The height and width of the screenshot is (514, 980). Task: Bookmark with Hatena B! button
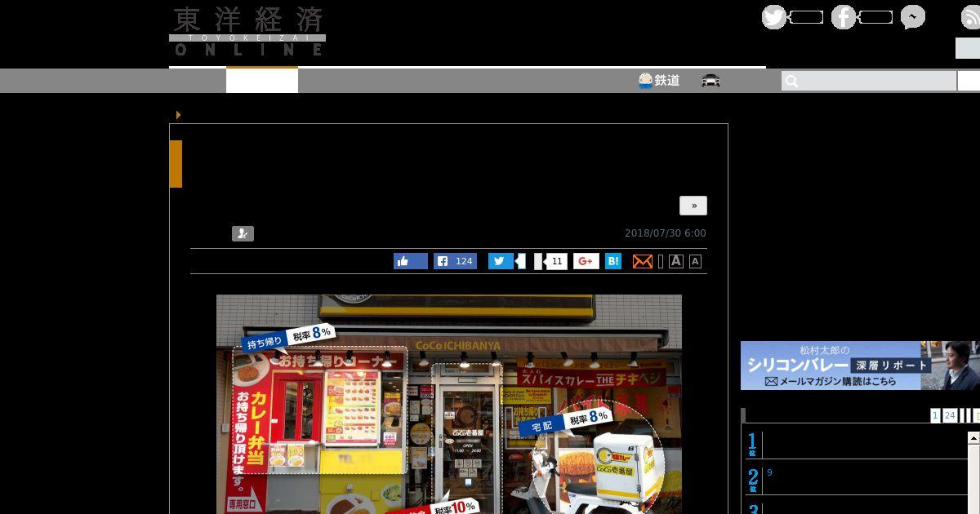point(613,261)
